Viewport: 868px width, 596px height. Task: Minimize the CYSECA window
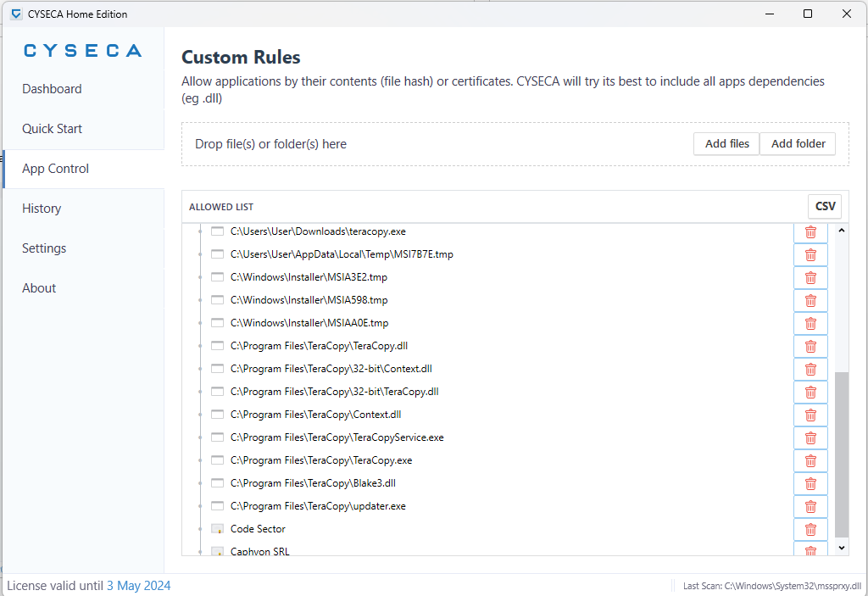[x=770, y=14]
